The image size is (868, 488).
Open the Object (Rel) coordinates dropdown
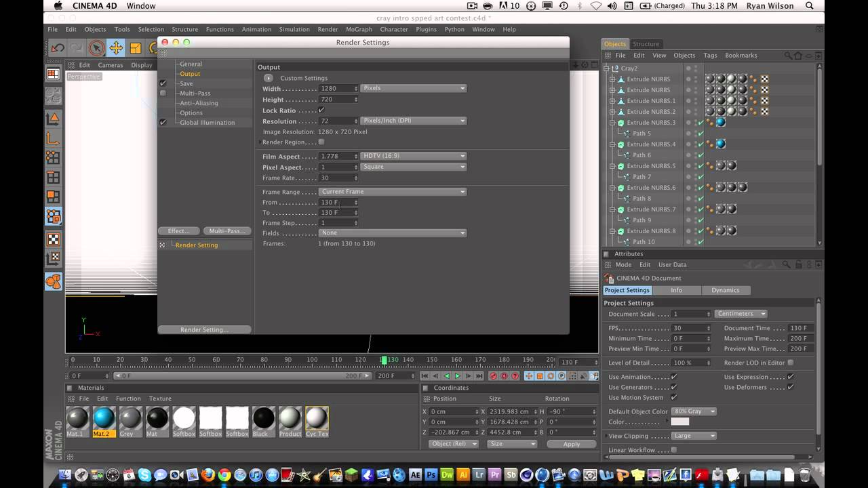pyautogui.click(x=453, y=444)
